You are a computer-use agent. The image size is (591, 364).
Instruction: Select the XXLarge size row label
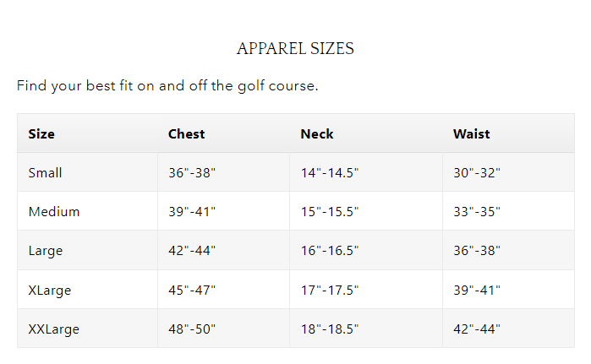point(53,329)
